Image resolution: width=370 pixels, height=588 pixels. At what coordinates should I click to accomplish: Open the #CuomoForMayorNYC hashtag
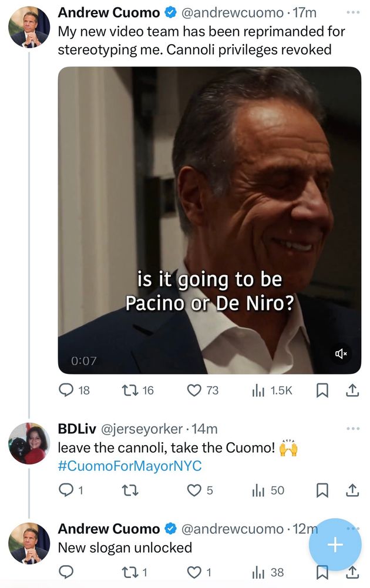coord(130,466)
